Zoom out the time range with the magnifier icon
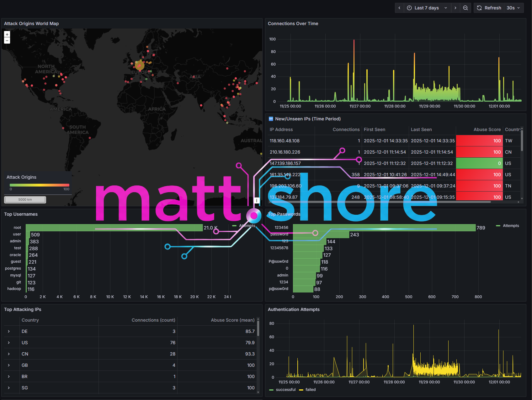Viewport: 532px width, 400px height. (465, 8)
